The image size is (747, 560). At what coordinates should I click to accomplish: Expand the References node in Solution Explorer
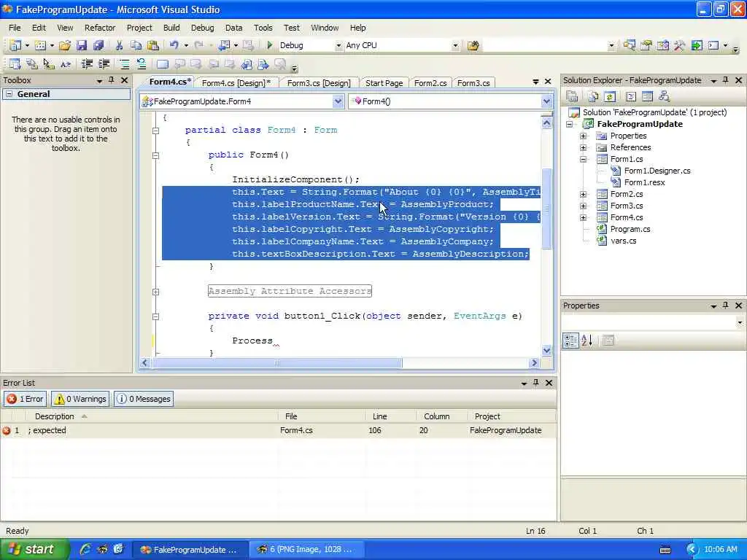[x=583, y=147]
